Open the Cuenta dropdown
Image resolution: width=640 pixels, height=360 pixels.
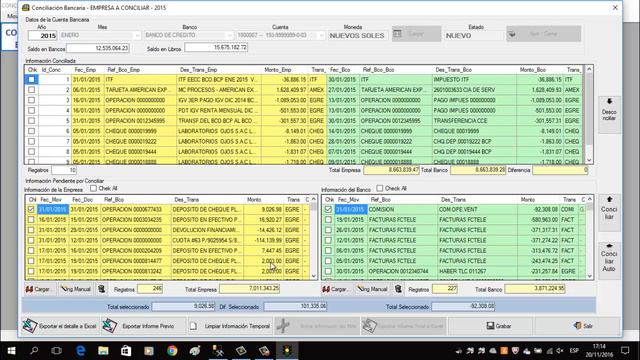tap(321, 36)
